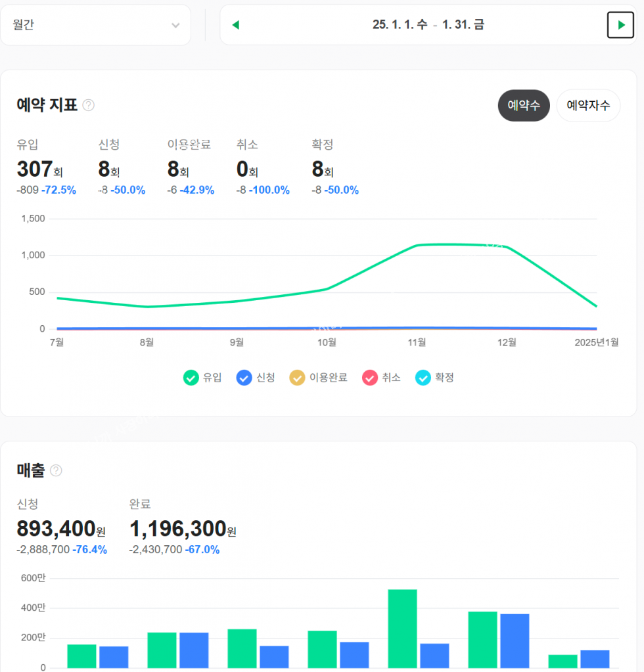Toggle the 확정 legend checkbox

423,378
